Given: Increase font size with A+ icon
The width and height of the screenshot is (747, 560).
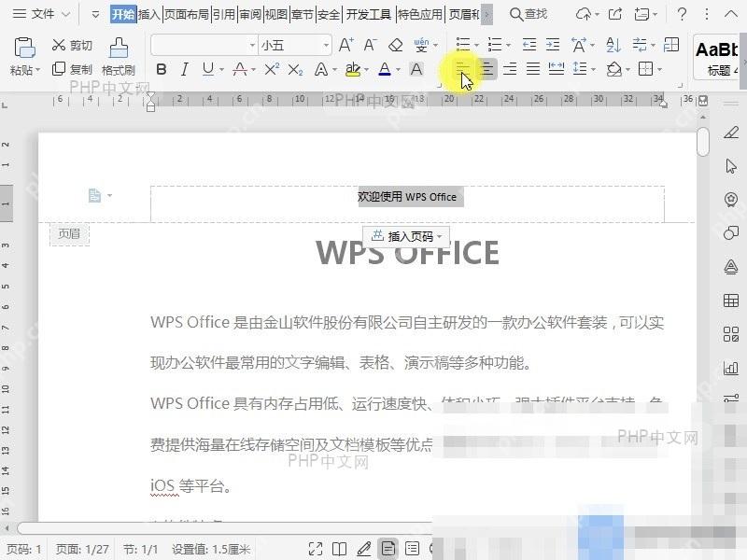Looking at the screenshot, I should [x=345, y=45].
